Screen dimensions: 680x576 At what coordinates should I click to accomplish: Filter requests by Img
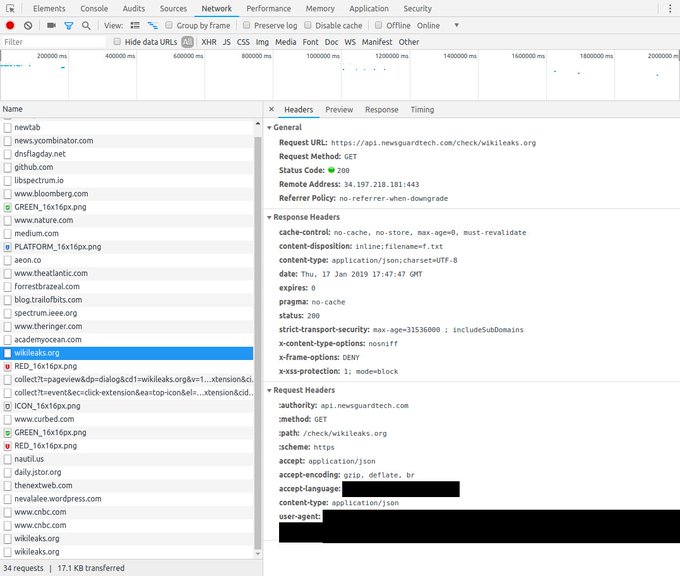(262, 42)
